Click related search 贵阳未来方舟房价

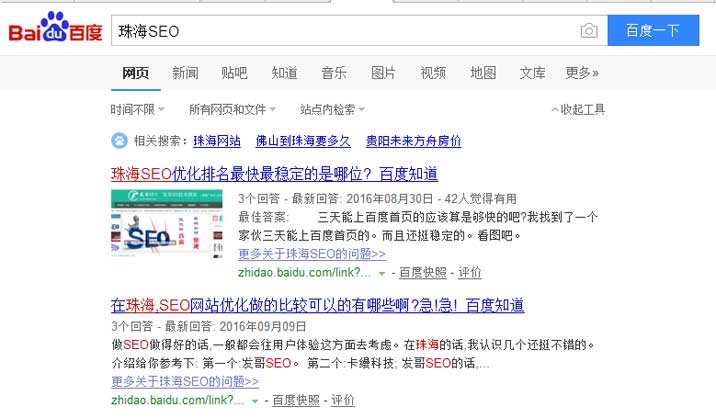(x=413, y=141)
